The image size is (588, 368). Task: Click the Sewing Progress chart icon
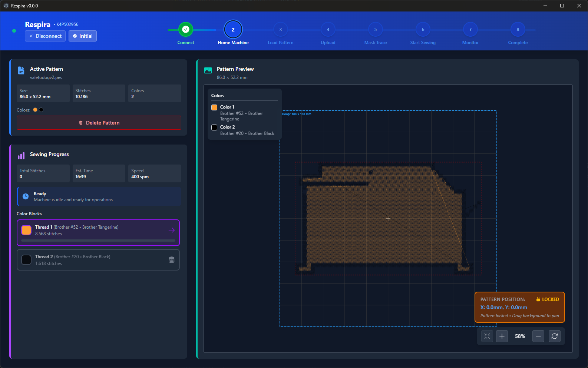[21, 156]
